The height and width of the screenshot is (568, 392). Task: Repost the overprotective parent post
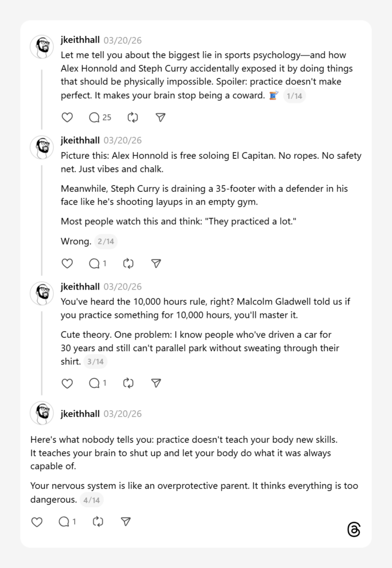[x=98, y=521]
